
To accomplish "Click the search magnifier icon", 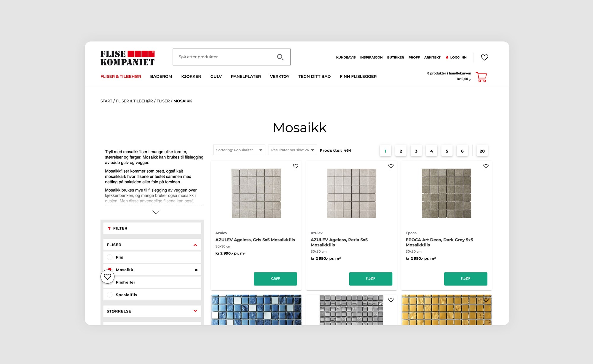I will point(280,57).
